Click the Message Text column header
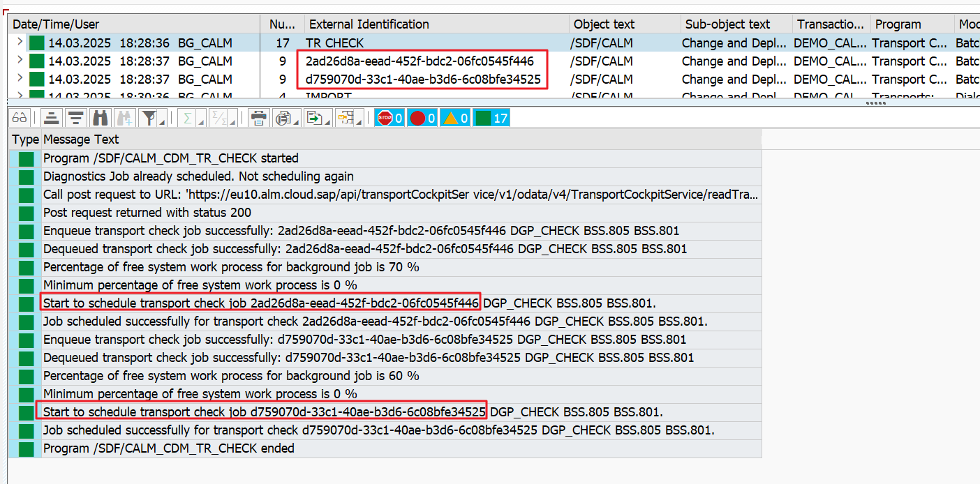980x484 pixels. coord(81,139)
